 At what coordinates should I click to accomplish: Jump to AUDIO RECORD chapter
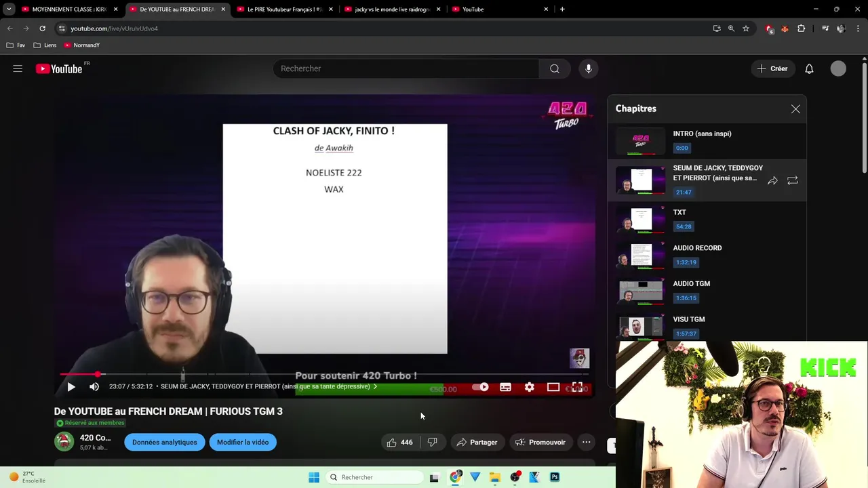[707, 255]
